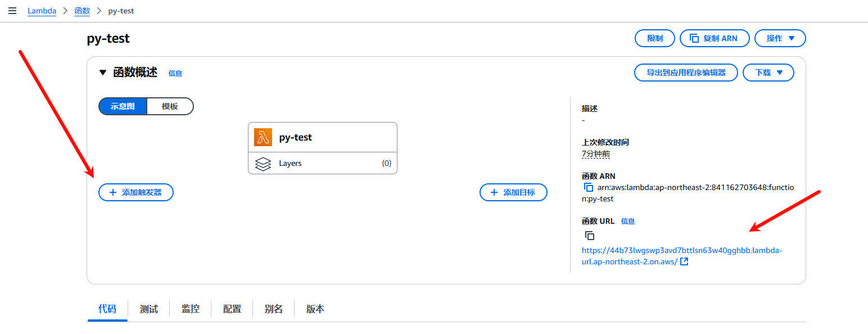This screenshot has height=334, width=868.
Task: Open the 监控 tab
Action: click(x=191, y=309)
